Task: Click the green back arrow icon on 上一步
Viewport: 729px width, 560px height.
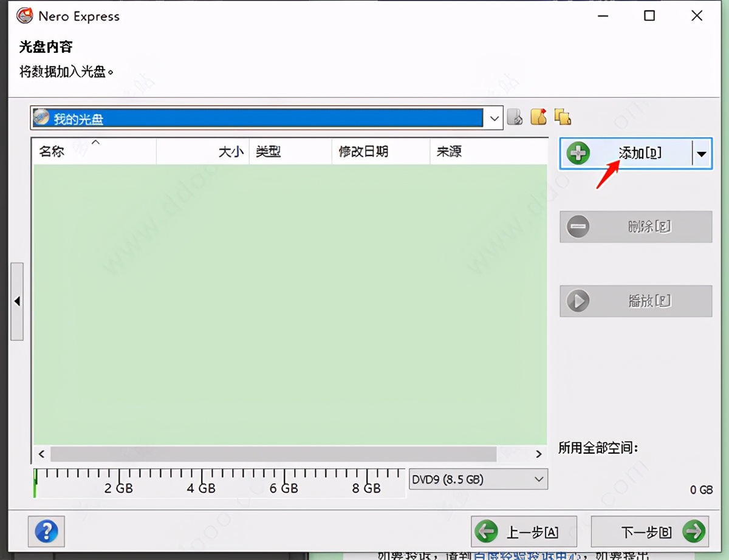Action: pyautogui.click(x=485, y=531)
